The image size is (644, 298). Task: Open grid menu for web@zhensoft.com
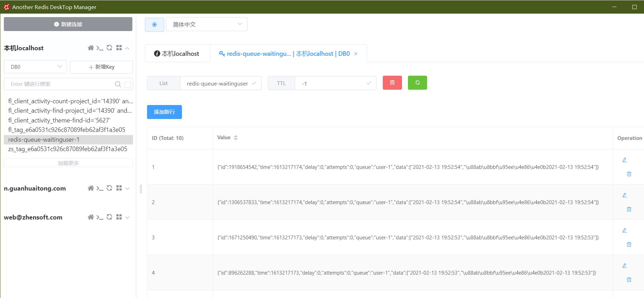click(119, 217)
